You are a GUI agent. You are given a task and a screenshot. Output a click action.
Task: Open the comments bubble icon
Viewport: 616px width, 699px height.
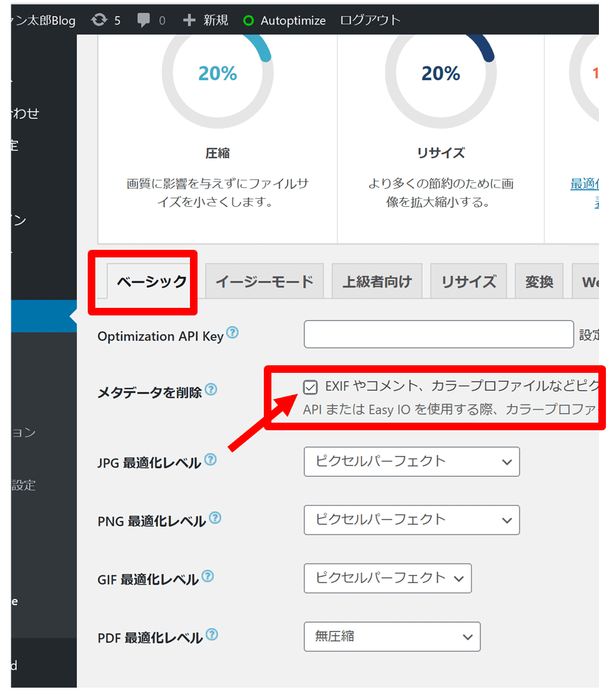point(144,20)
